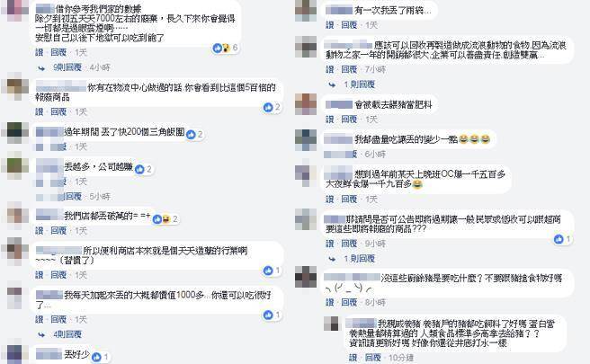Viewport: 590px width, 364px height.
Task: Click 回覆 under the 大夜鮮食爆一千九百多 comment
Action: tap(349, 200)
